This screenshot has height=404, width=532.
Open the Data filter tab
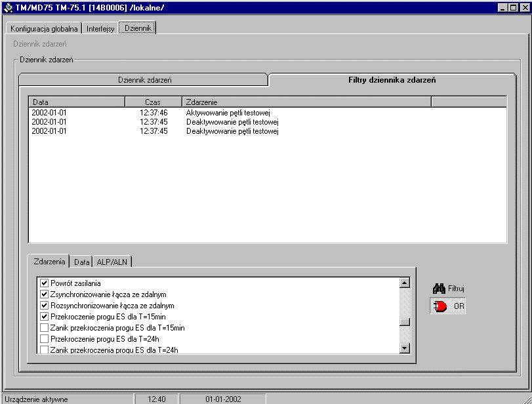[81, 262]
